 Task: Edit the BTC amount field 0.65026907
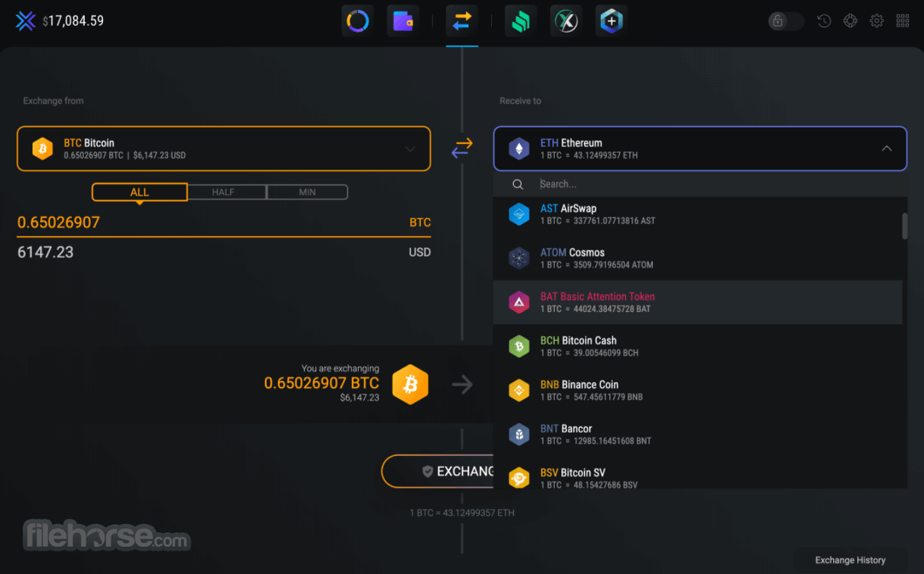click(x=224, y=222)
